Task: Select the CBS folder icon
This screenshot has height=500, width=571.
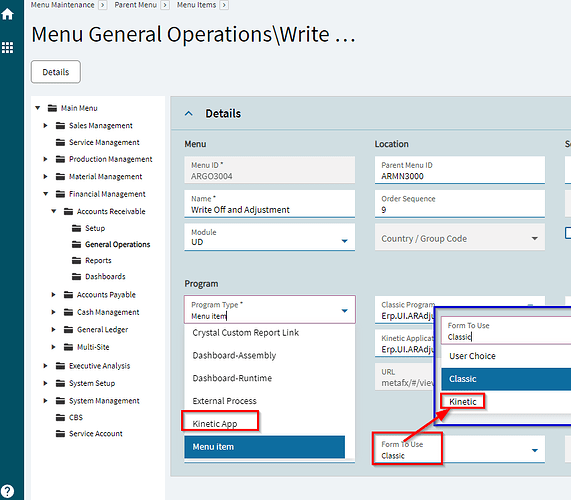Action: coord(60,417)
